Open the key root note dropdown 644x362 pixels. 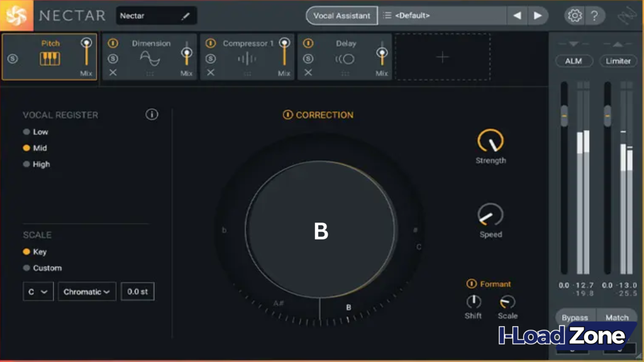click(x=38, y=291)
